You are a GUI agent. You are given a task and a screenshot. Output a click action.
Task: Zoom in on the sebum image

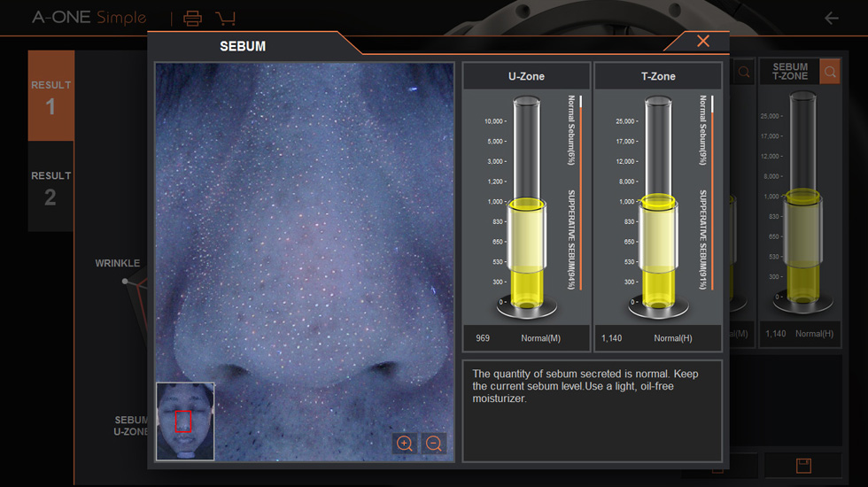tap(405, 444)
